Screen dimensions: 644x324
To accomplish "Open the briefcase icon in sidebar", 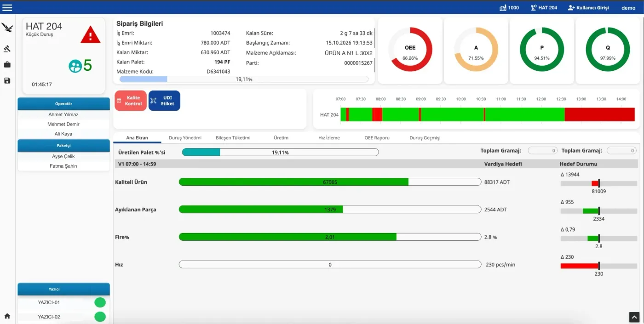I will click(7, 65).
